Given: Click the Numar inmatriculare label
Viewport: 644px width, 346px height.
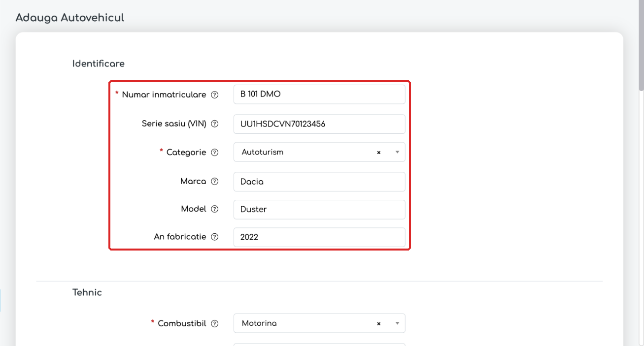Looking at the screenshot, I should click(x=164, y=94).
